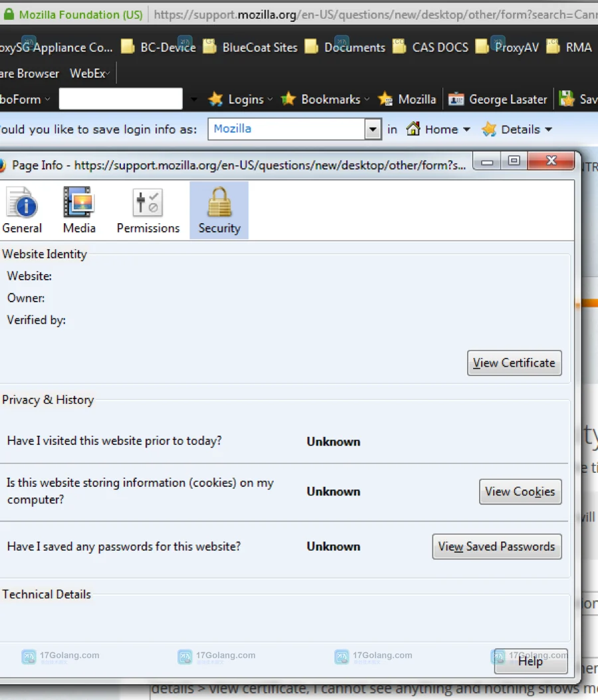Viewport: 598px width, 700px height.
Task: Click Unknown value for saved passwords
Action: [x=333, y=547]
